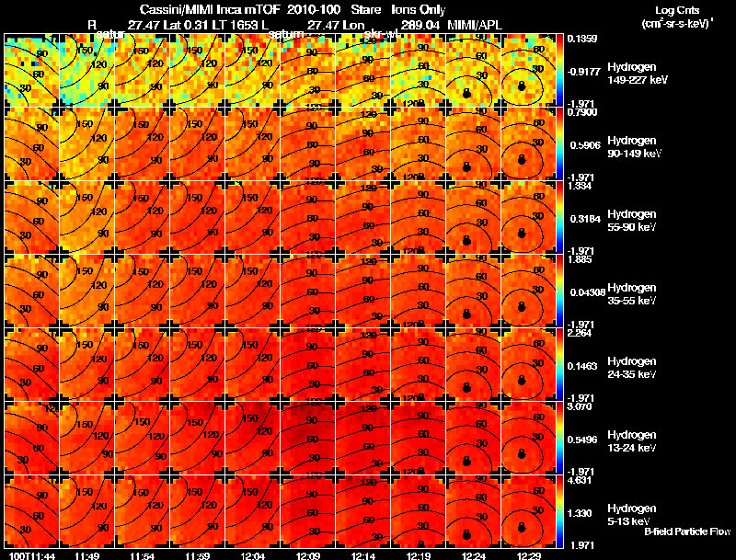The height and width of the screenshot is (560, 736).
Task: Select the colorbar value 0.5906
Action: (583, 145)
